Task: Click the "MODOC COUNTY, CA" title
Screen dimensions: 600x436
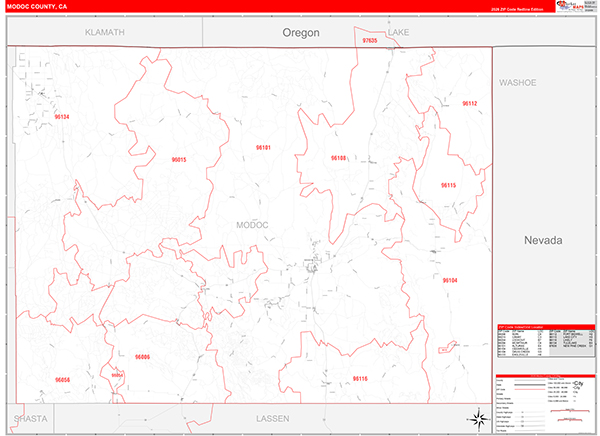Action: tap(37, 7)
